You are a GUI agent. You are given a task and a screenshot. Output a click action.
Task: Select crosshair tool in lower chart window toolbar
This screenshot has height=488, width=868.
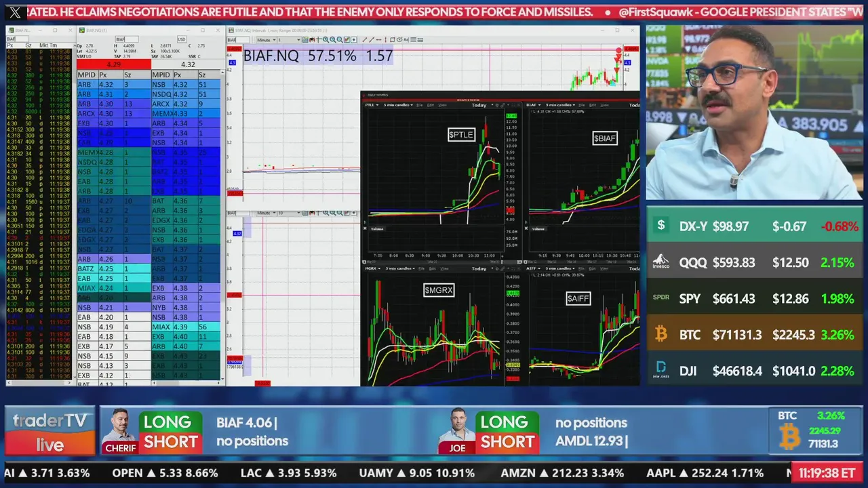[319, 213]
